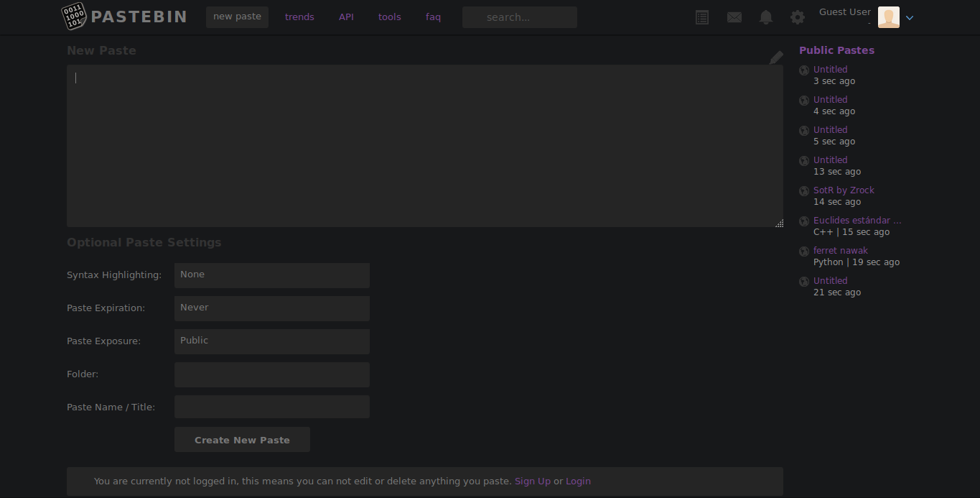Check notifications via the bell icon
The width and height of the screenshot is (980, 498).
point(765,17)
